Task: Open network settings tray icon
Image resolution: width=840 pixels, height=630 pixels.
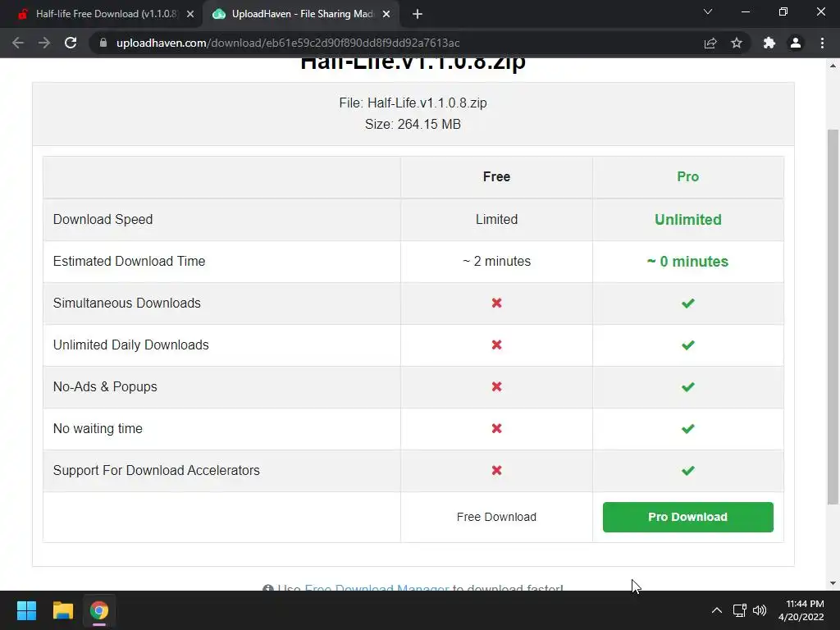Action: [x=740, y=610]
